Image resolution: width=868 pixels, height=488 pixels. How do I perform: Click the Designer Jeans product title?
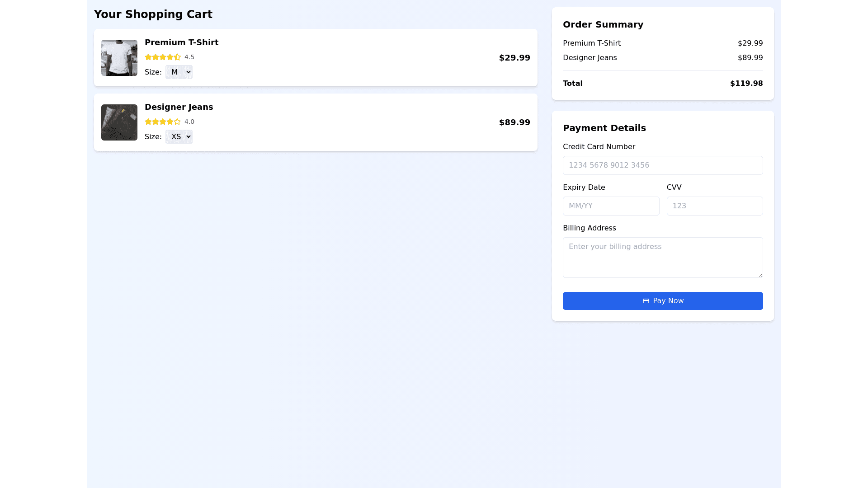click(179, 107)
